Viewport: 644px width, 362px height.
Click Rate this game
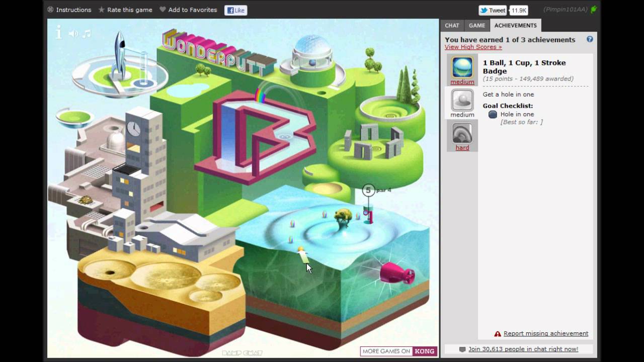coord(125,10)
